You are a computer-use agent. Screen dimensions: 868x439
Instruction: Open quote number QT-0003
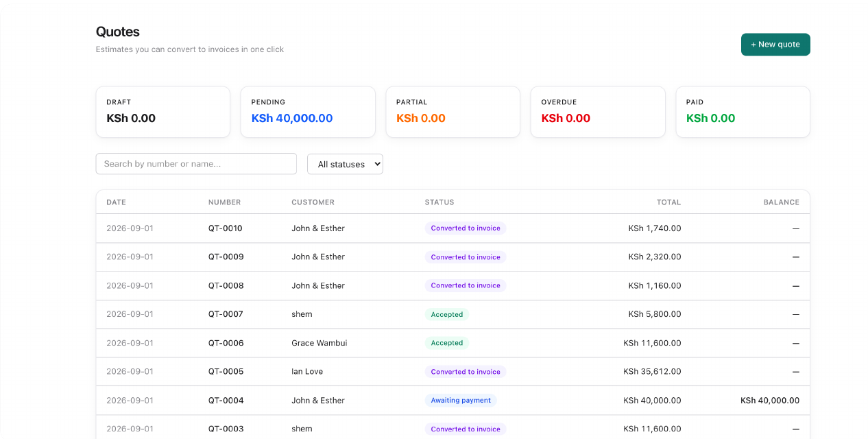point(226,429)
